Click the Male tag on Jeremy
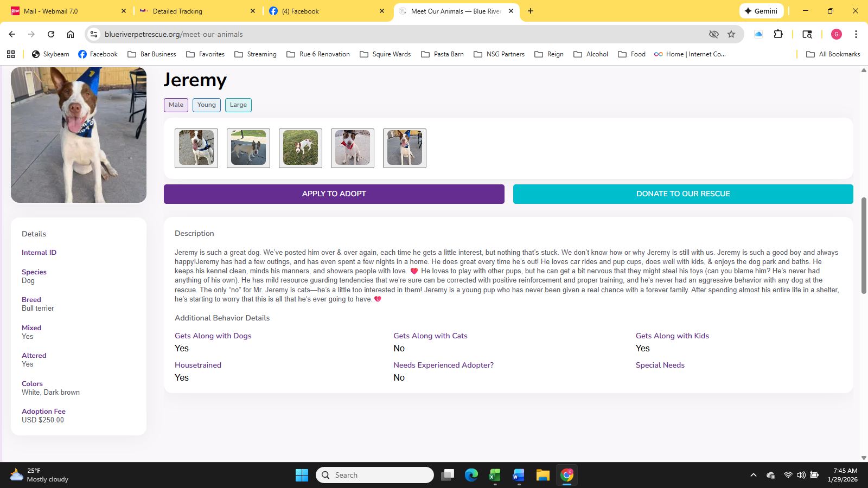 tap(176, 105)
